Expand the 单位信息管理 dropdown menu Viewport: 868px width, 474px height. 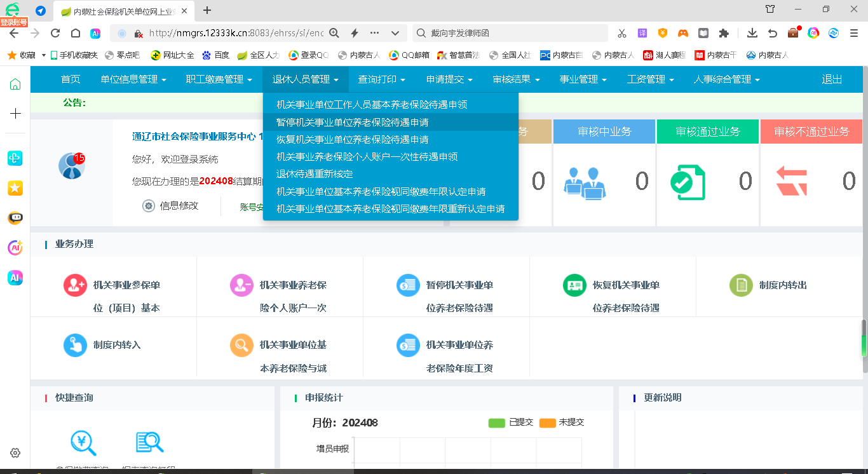(x=133, y=79)
